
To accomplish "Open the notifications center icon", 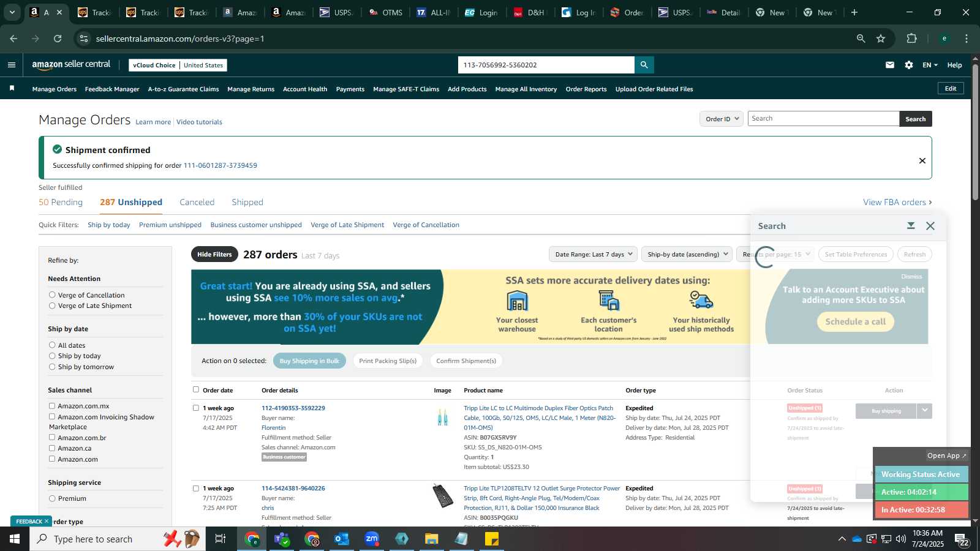I will click(961, 539).
